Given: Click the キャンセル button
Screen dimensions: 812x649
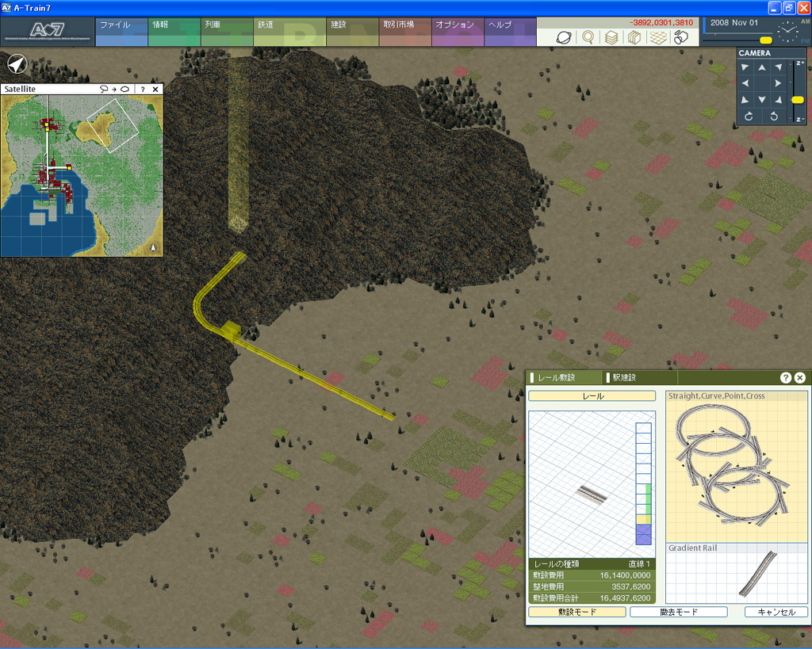Looking at the screenshot, I should 776,612.
